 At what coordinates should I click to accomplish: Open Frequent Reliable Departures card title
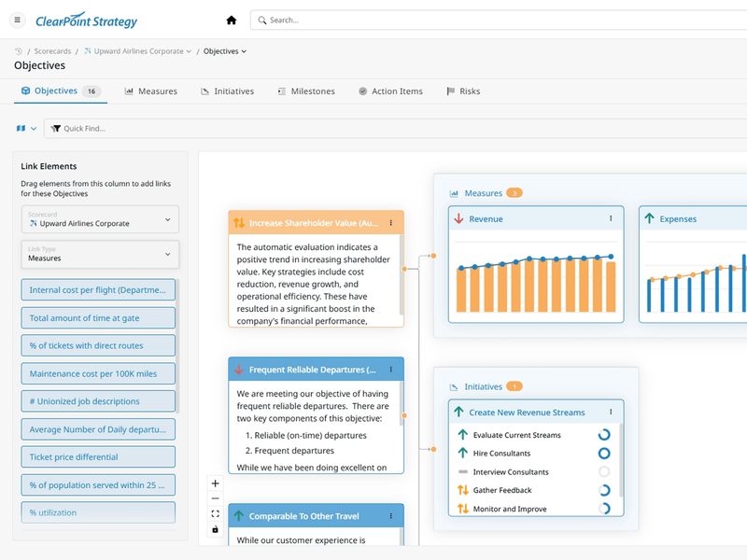tap(312, 370)
